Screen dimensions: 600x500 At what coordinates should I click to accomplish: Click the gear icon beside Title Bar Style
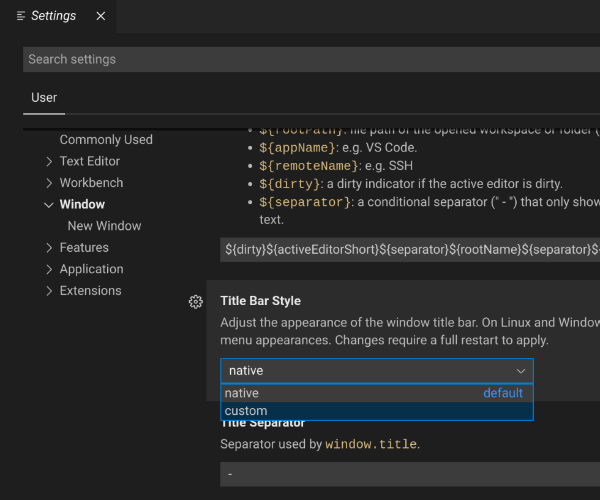[196, 302]
